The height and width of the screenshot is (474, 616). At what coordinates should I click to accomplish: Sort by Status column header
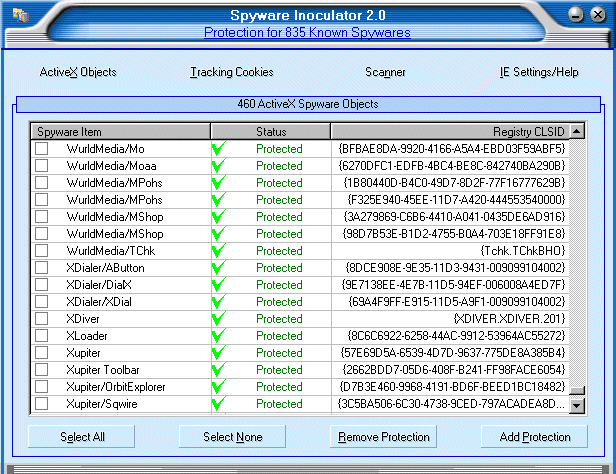(271, 132)
